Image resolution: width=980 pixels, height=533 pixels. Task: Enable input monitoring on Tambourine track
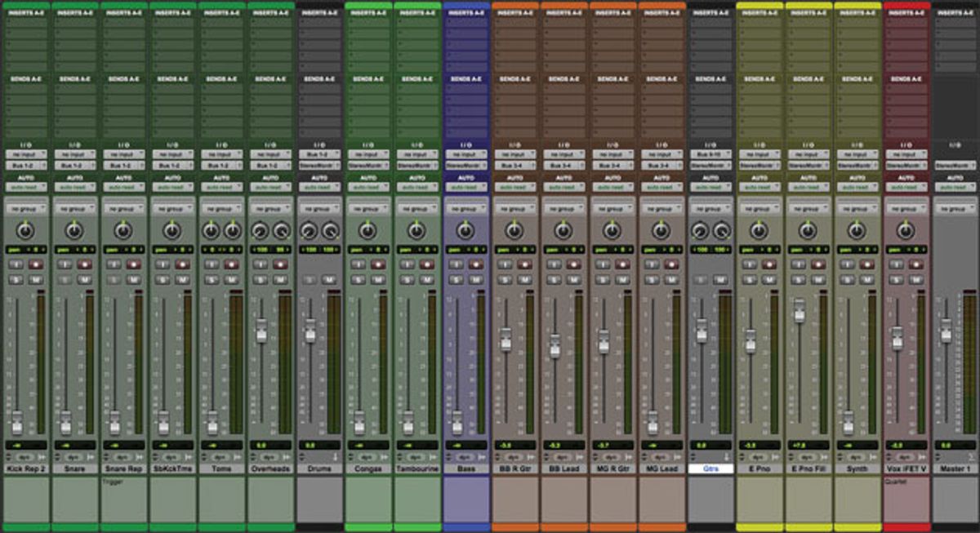point(407,264)
